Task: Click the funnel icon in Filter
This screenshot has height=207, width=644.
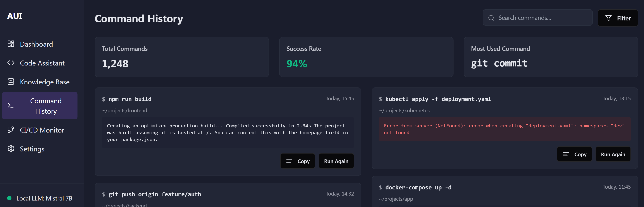Action: pos(608,18)
